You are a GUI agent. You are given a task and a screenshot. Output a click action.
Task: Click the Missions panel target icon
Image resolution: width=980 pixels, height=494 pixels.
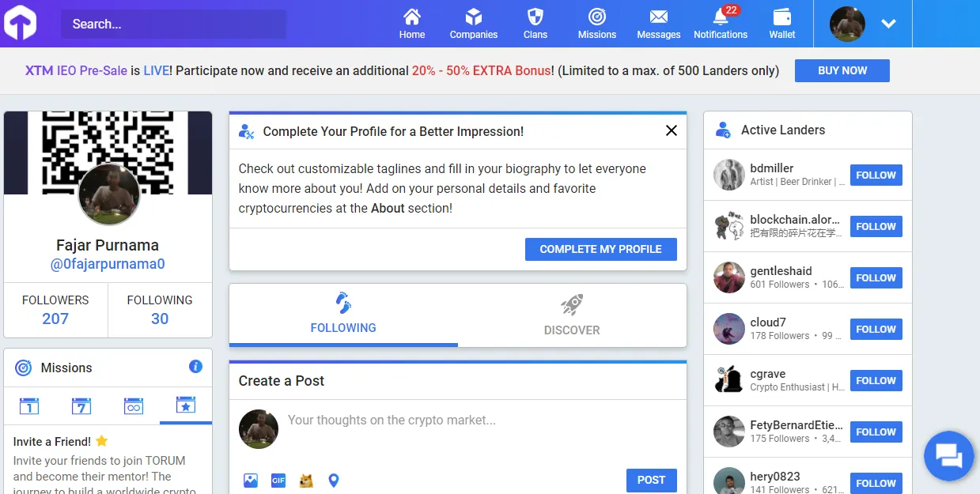point(25,368)
